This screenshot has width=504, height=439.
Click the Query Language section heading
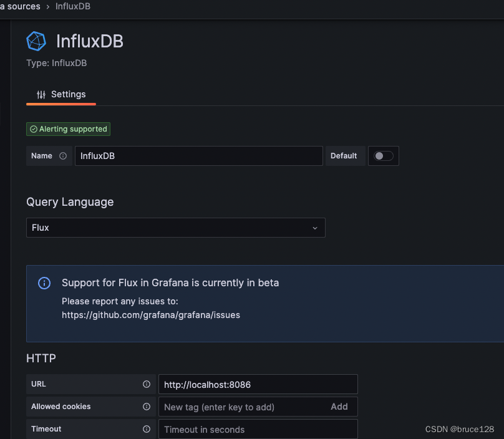pos(70,202)
